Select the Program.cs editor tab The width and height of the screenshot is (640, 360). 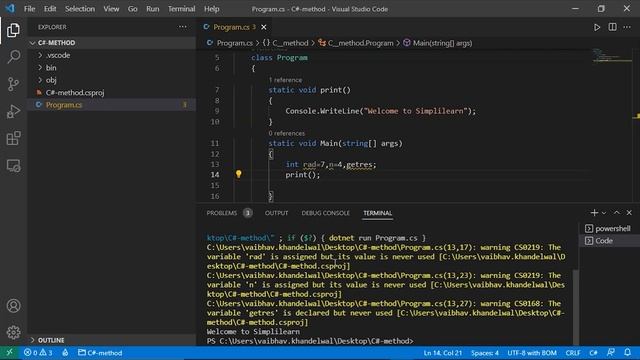235,27
